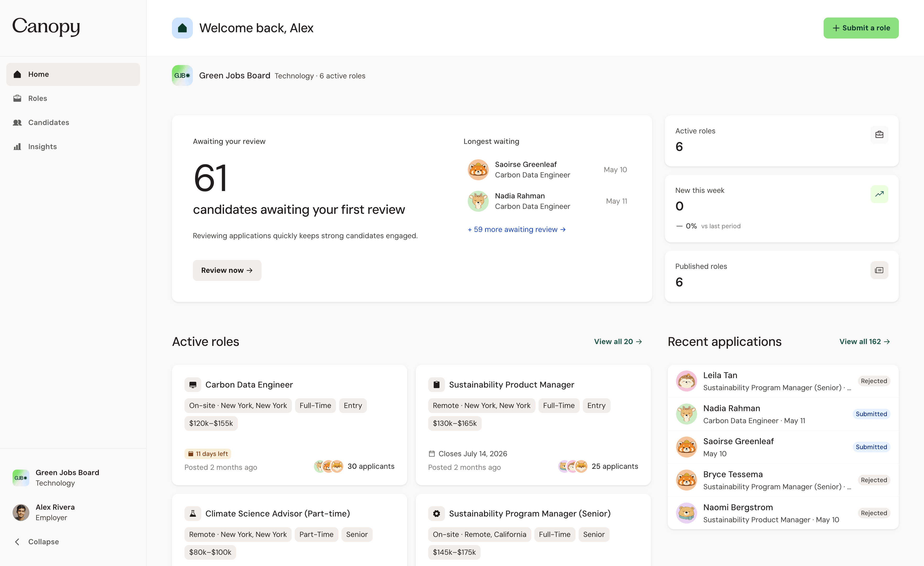Click Alex Rivera's profile photo in sidebar
This screenshot has height=566, width=924.
tap(21, 512)
